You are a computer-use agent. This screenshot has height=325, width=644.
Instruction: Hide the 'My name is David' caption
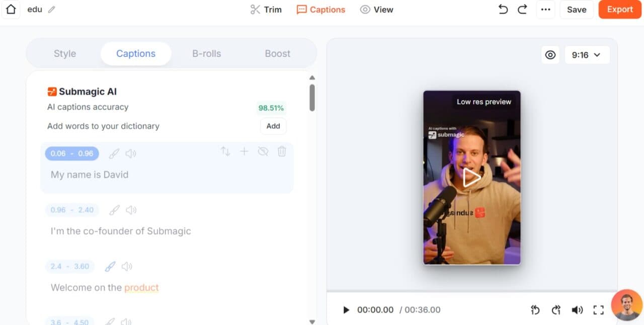[x=263, y=151]
